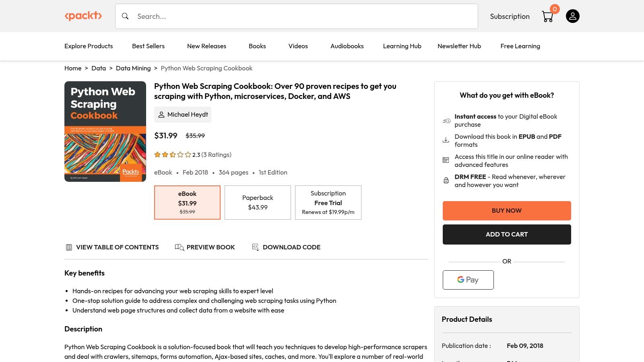Click the Download Code icon
The height and width of the screenshot is (362, 644).
[255, 247]
